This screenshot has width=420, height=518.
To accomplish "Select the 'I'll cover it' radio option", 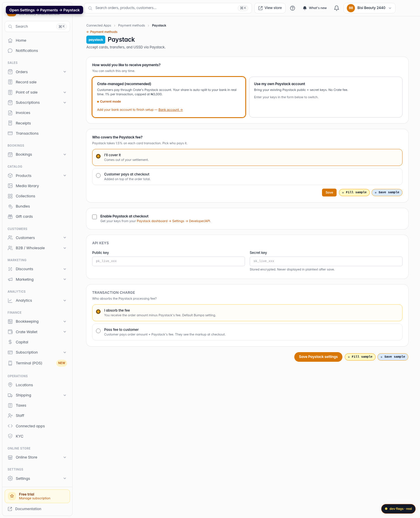I will tap(98, 156).
